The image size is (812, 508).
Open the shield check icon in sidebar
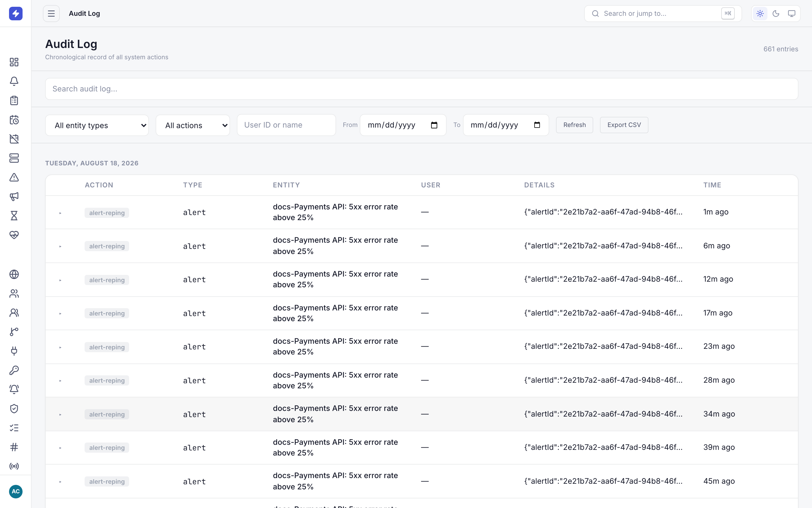tap(14, 408)
